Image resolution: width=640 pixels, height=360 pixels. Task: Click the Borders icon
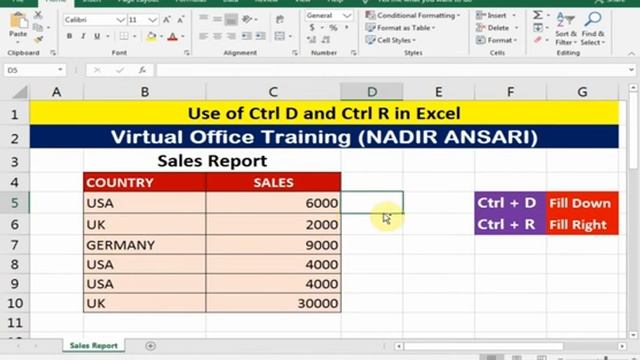pyautogui.click(x=124, y=36)
